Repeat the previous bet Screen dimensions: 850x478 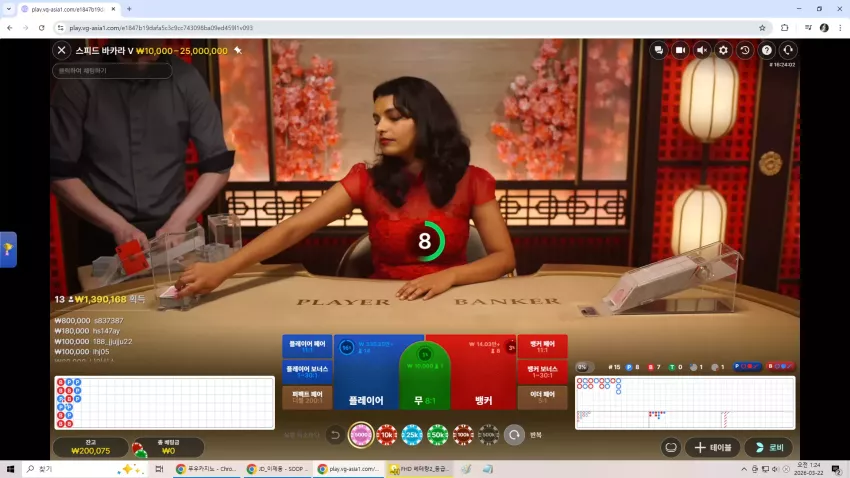click(514, 435)
